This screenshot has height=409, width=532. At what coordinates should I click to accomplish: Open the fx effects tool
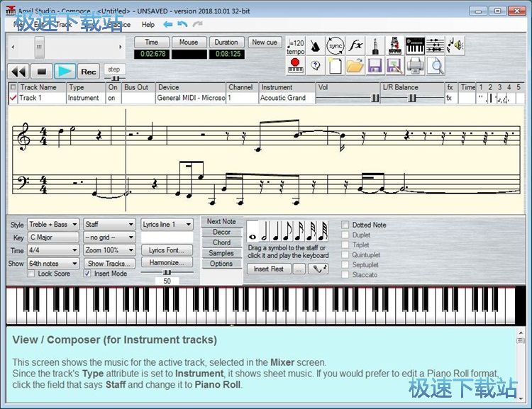(x=355, y=45)
